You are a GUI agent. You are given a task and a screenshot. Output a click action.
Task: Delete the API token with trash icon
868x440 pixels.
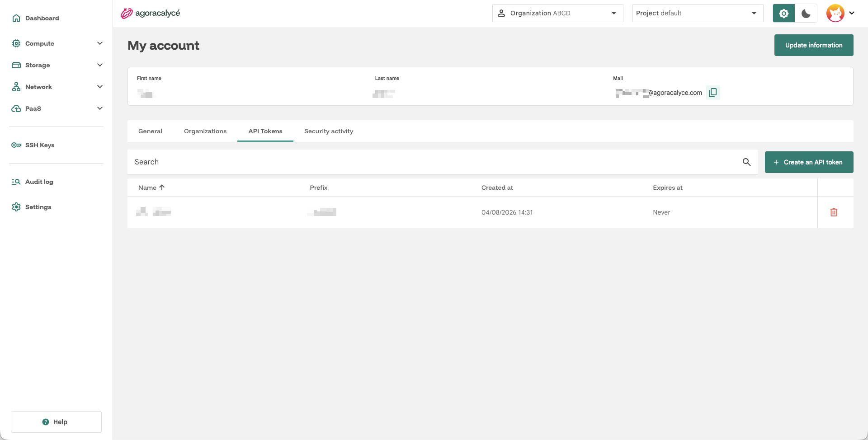(834, 212)
